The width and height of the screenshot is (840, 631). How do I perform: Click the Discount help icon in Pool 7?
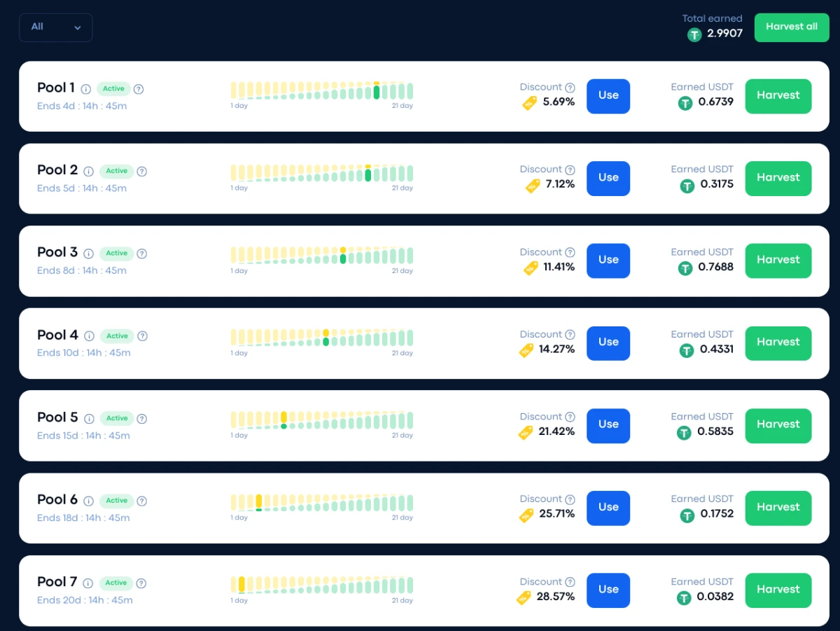(x=570, y=582)
